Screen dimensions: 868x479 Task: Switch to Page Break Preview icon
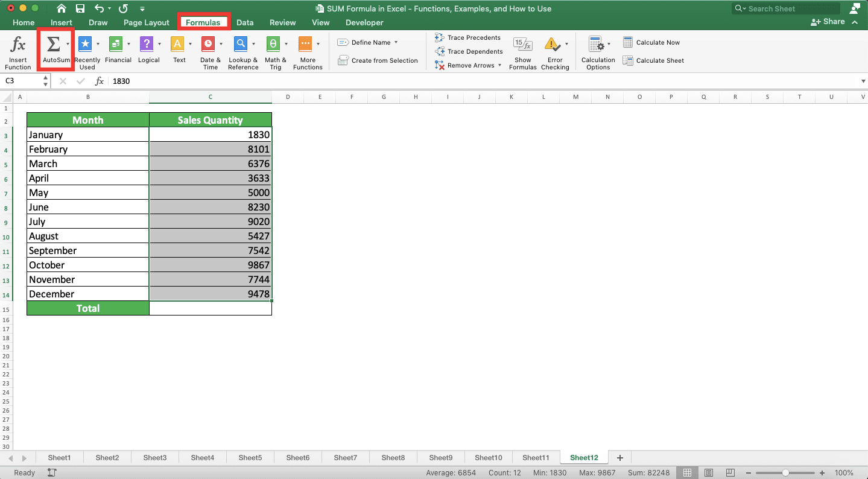coord(729,473)
